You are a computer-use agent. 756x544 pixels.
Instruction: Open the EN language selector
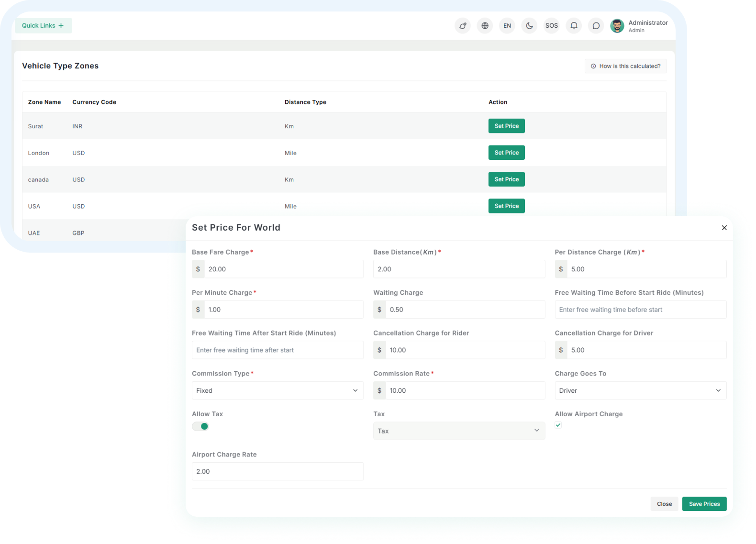pos(507,26)
